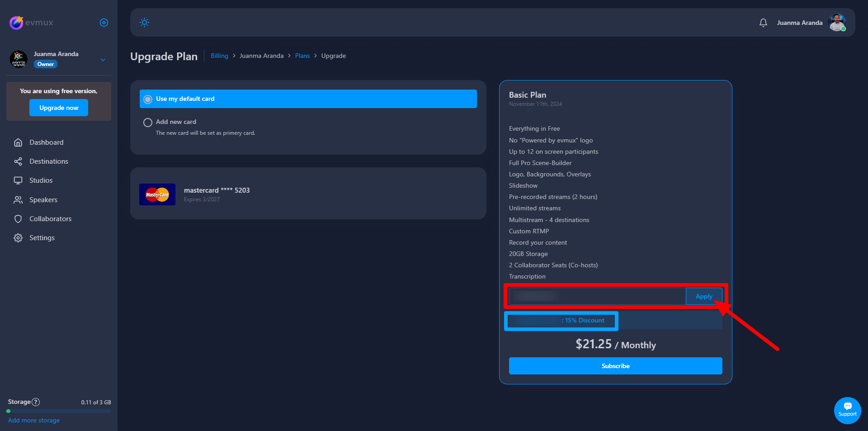This screenshot has height=431, width=868.
Task: Click the 'Slideshow' feature line
Action: [x=524, y=186]
